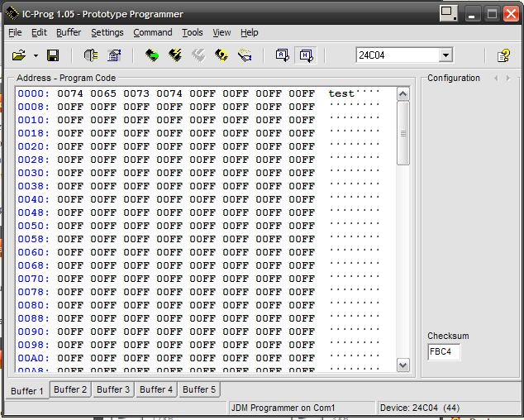524x420 pixels.
Task: Click the Configuration panel left arrow
Action: (496, 78)
